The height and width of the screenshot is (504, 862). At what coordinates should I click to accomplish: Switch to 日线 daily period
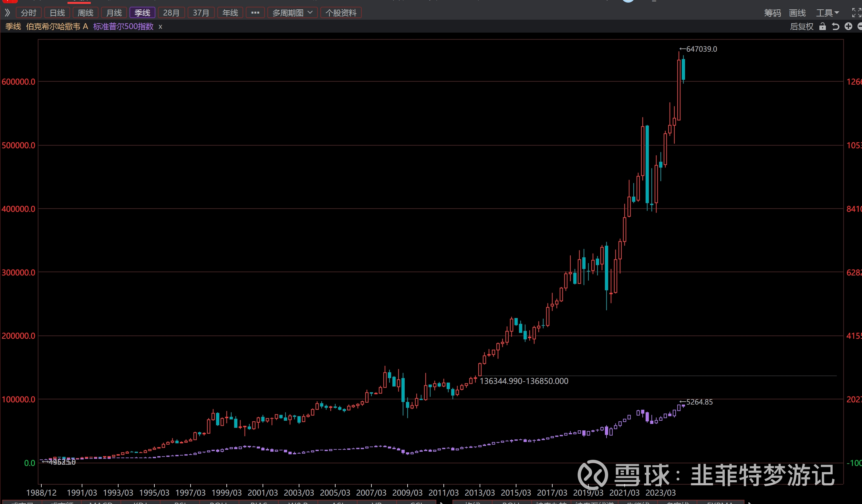57,13
